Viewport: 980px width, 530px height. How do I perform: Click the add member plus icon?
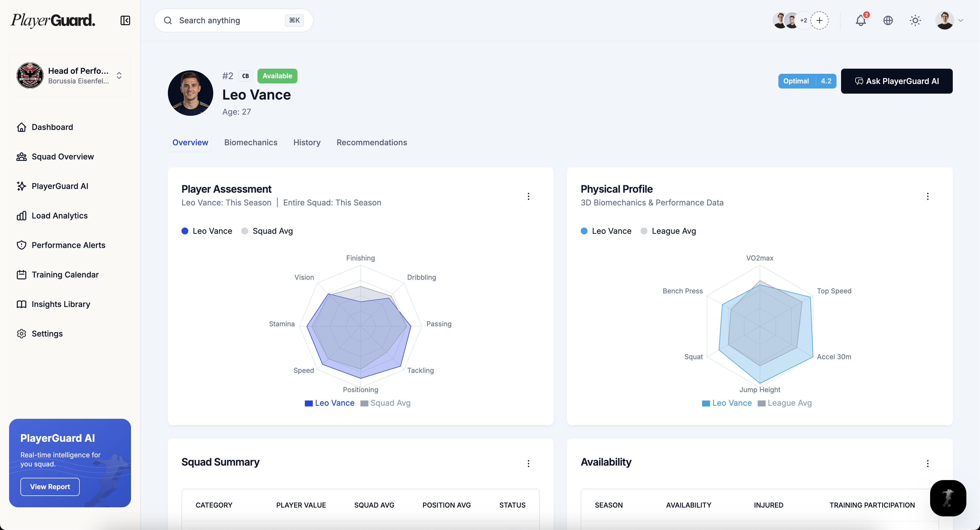pyautogui.click(x=820, y=20)
